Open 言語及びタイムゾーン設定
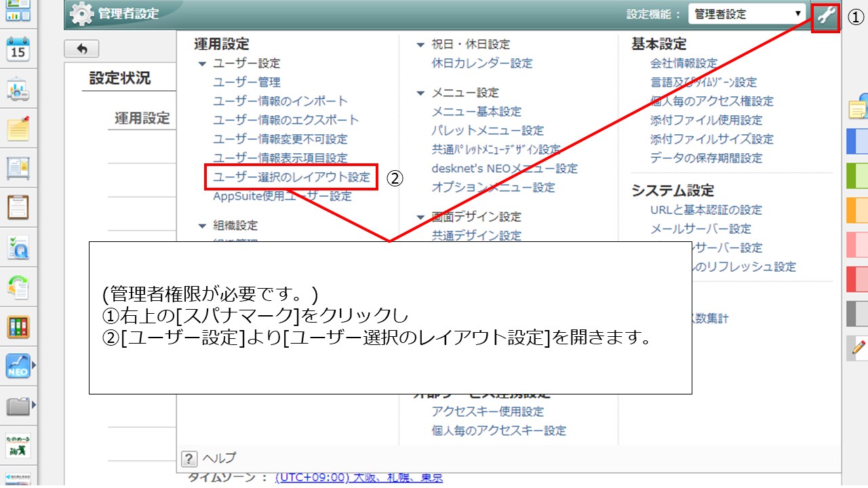Viewport: 868px width, 488px height. click(x=704, y=82)
